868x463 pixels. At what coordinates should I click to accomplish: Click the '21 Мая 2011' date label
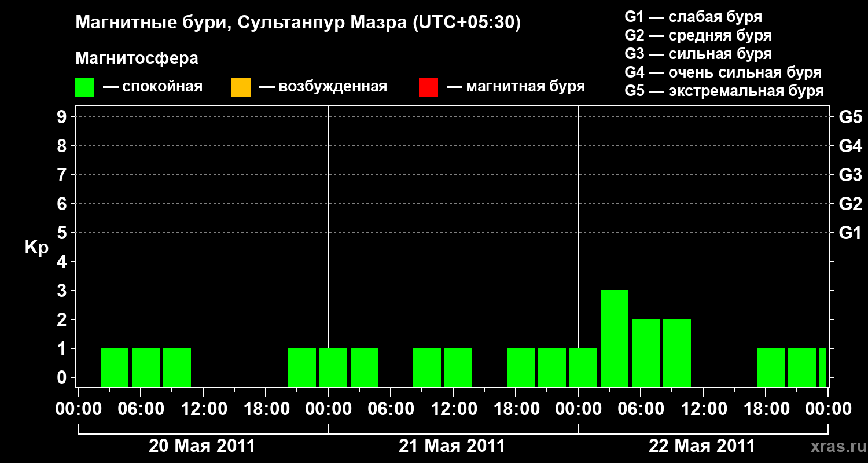coord(452,446)
